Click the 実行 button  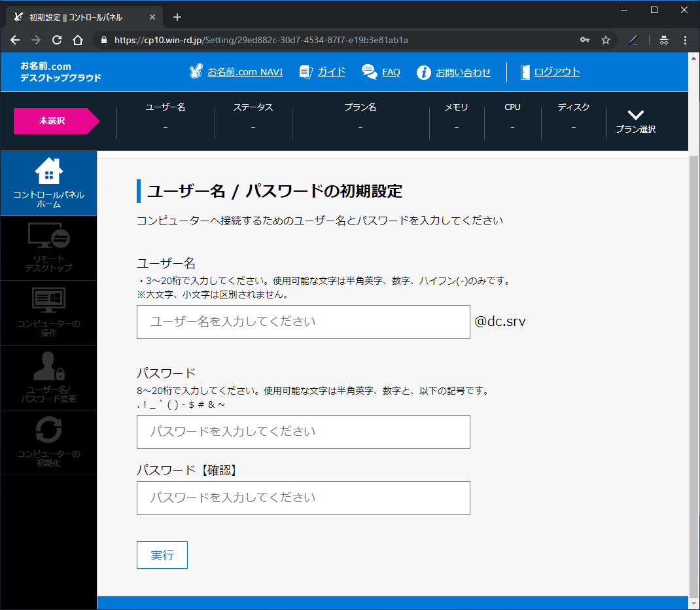pyautogui.click(x=162, y=555)
